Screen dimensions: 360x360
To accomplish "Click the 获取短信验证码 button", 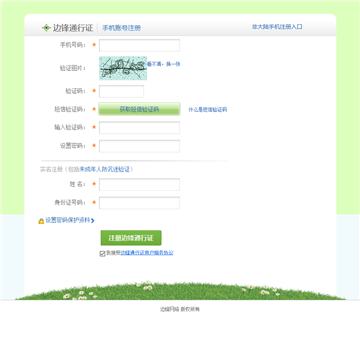I will click(139, 109).
